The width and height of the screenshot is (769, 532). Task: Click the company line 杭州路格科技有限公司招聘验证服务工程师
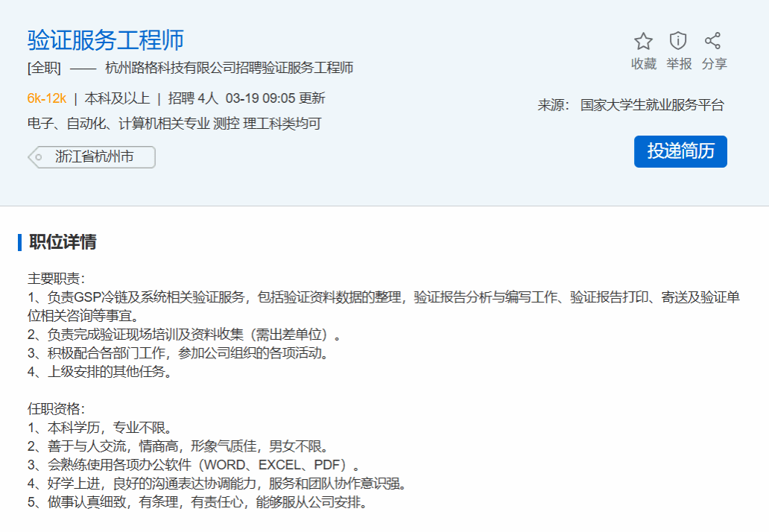[230, 69]
